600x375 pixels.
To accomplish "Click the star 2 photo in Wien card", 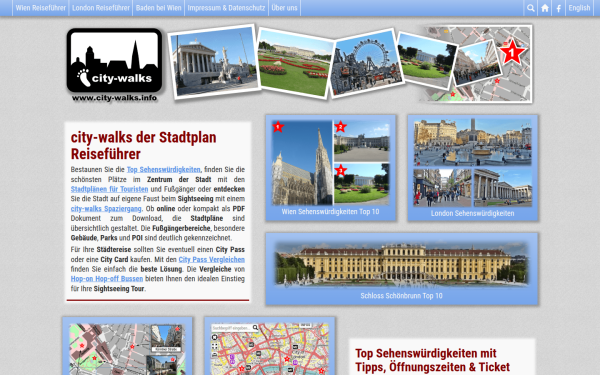I will tap(362, 141).
